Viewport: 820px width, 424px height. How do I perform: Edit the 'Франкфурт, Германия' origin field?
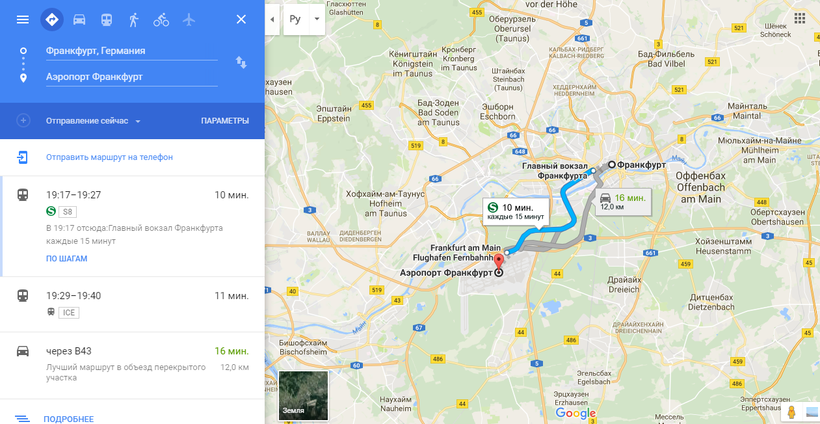tap(132, 51)
